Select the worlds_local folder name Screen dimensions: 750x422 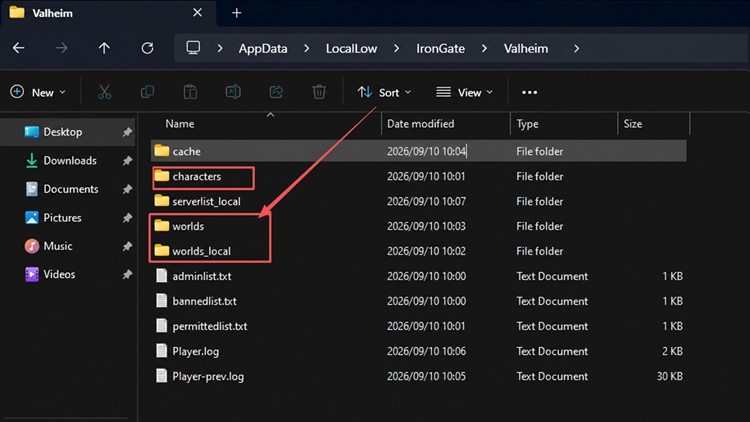coord(201,251)
